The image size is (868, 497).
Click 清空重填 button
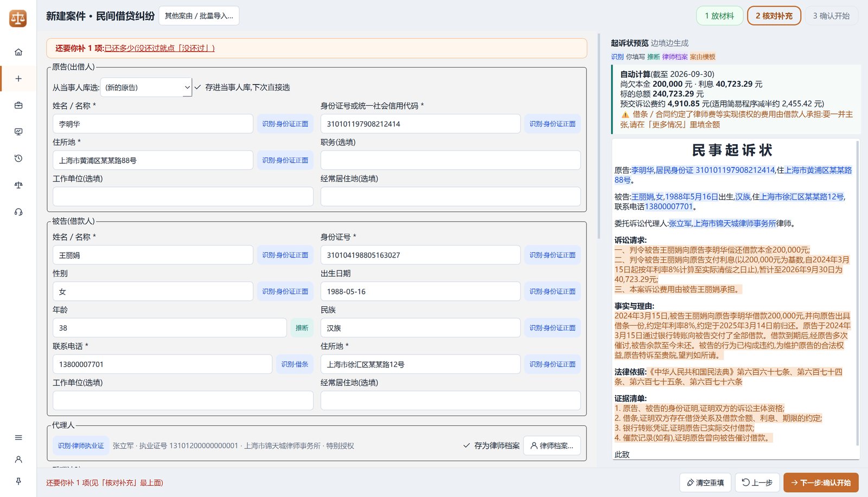click(705, 482)
